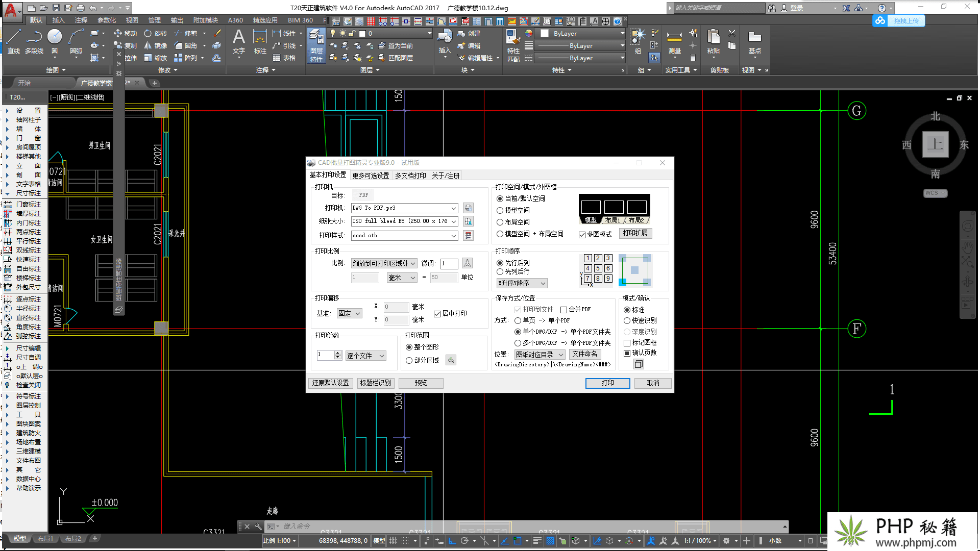Open the 毫米 unit dropdown
The width and height of the screenshot is (980, 551).
click(x=402, y=278)
